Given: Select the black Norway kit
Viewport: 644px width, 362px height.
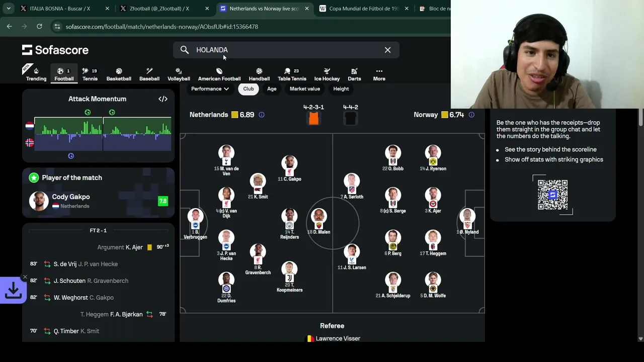Looking at the screenshot, I should pos(351,118).
